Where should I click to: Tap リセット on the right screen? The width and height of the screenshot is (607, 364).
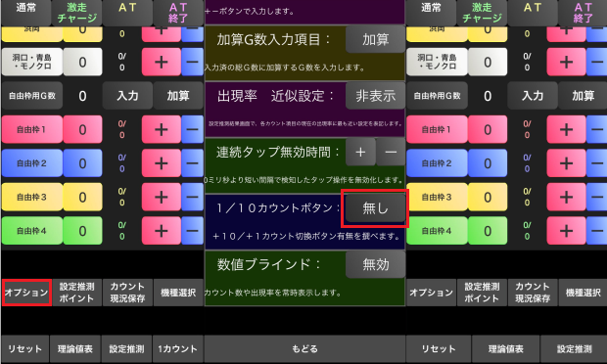click(x=439, y=349)
